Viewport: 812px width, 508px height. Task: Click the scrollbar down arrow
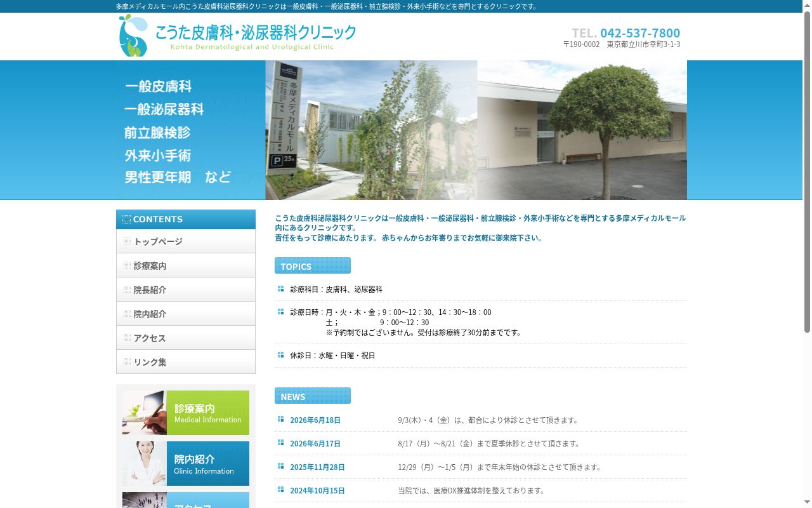point(807,503)
